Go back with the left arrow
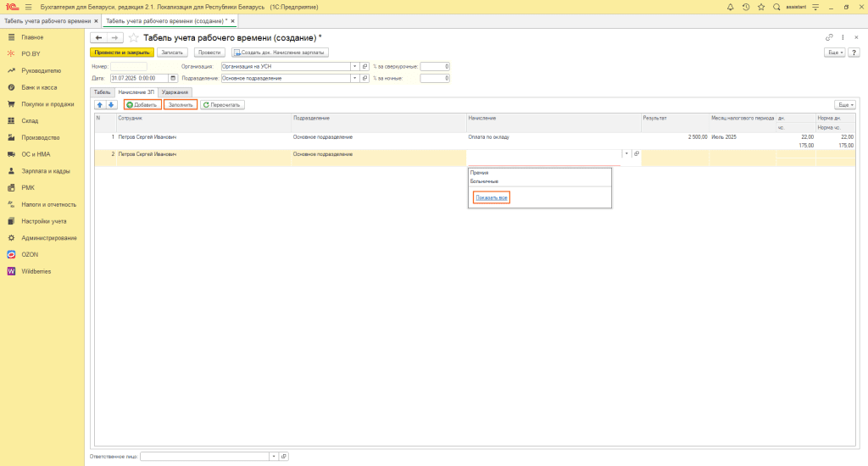This screenshot has width=868, height=466. [98, 37]
